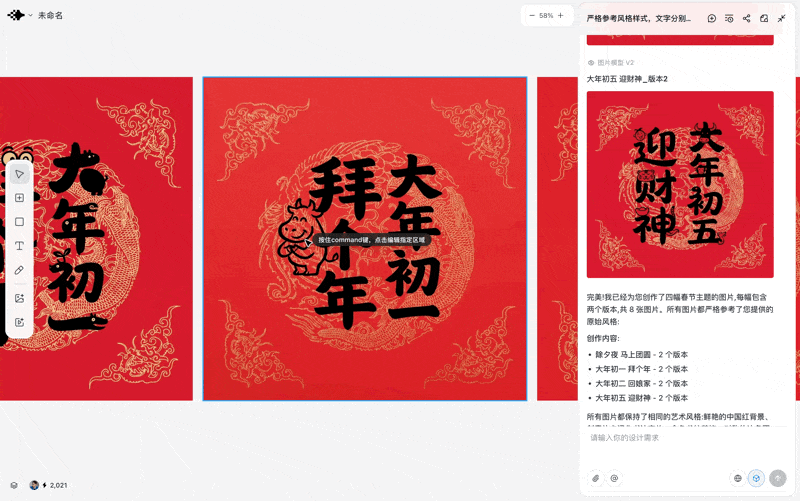
Task: Zoom out with the minus button
Action: [532, 16]
